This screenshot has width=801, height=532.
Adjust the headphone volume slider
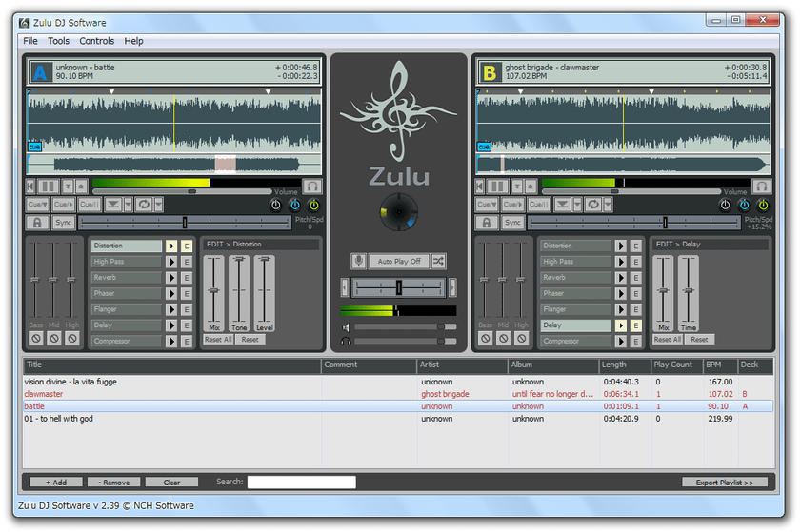(406, 341)
